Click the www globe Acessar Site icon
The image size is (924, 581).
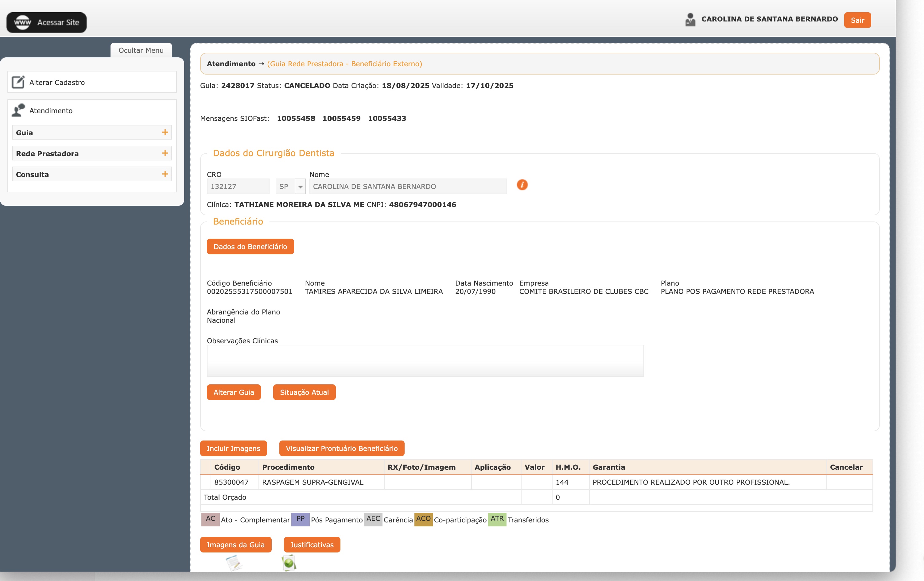(x=22, y=22)
